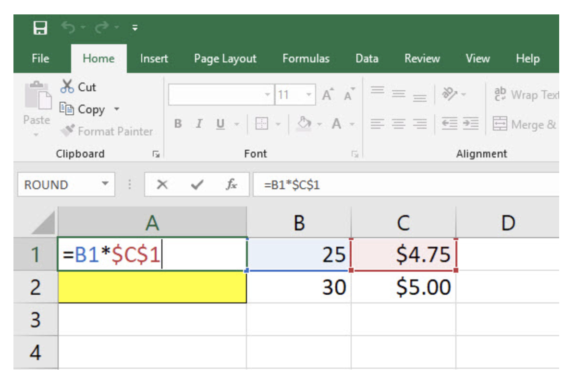Cancel the formula entry with X
588x385 pixels.
162,185
